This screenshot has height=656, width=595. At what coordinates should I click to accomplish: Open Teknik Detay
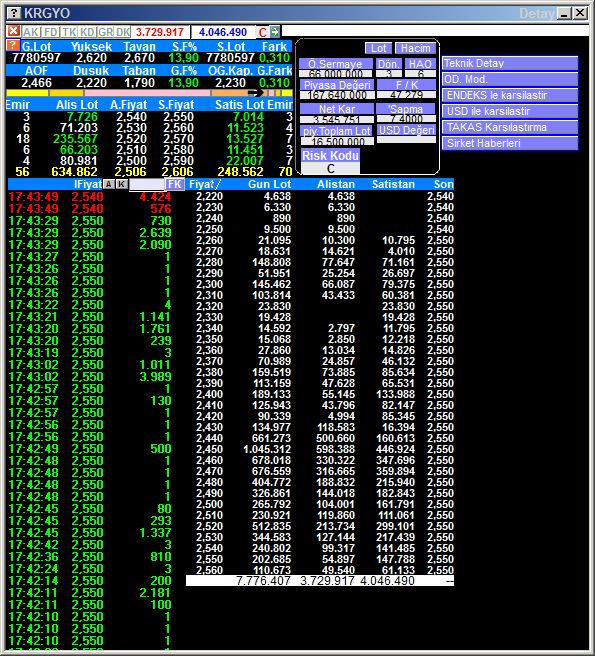pos(510,63)
